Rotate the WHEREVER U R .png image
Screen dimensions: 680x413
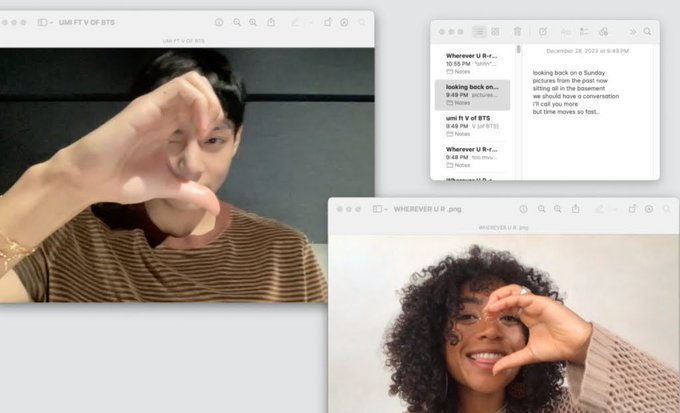(x=632, y=209)
